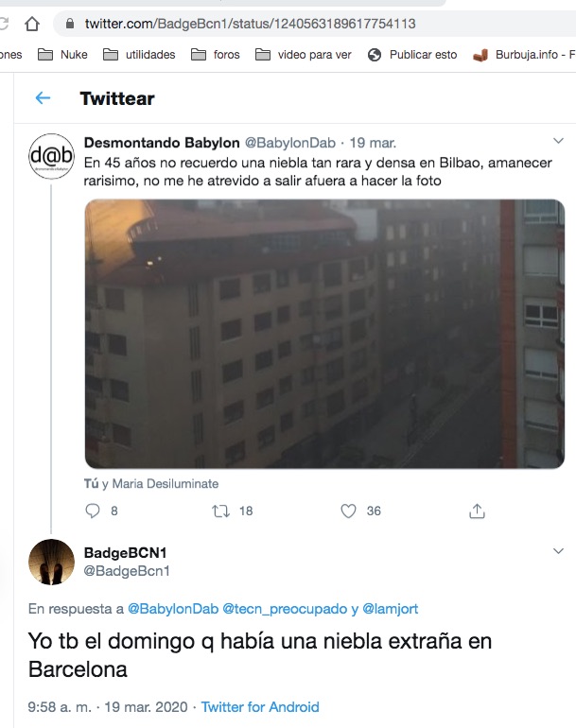576x728 pixels.
Task: Expand the chevron menu on Desmontando Babylon tweet
Action: click(x=558, y=141)
